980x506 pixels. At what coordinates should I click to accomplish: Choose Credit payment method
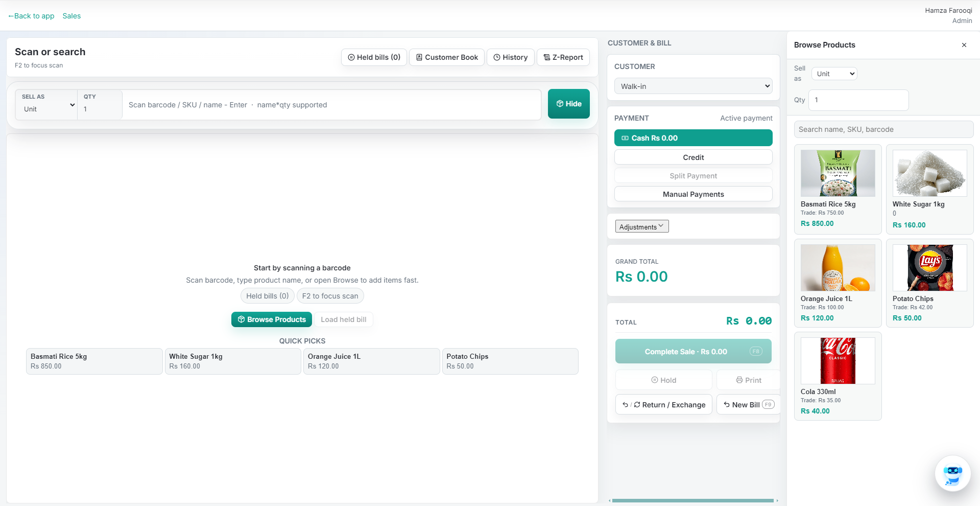tap(693, 157)
